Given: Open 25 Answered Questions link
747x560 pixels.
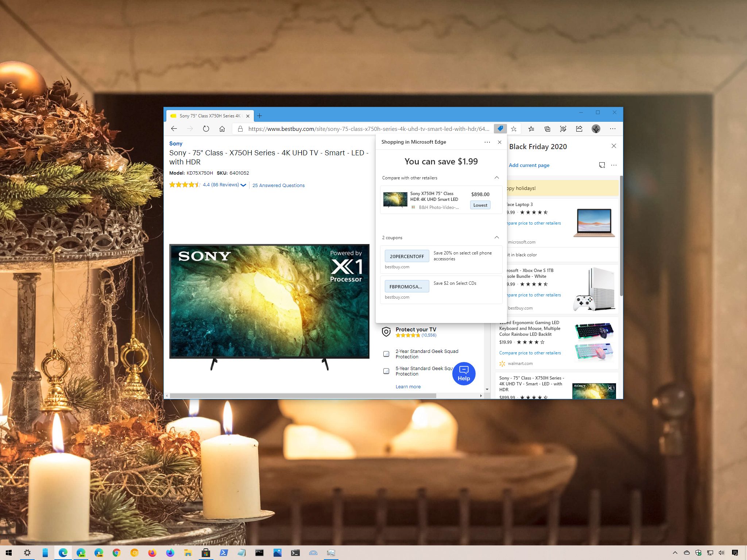Looking at the screenshot, I should pyautogui.click(x=278, y=185).
